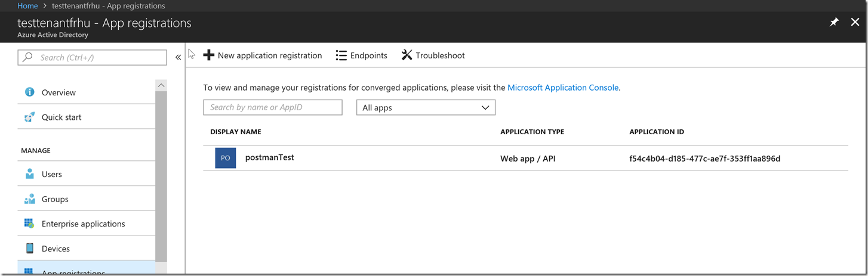Click the search magnifier icon in sidebar

[x=27, y=57]
